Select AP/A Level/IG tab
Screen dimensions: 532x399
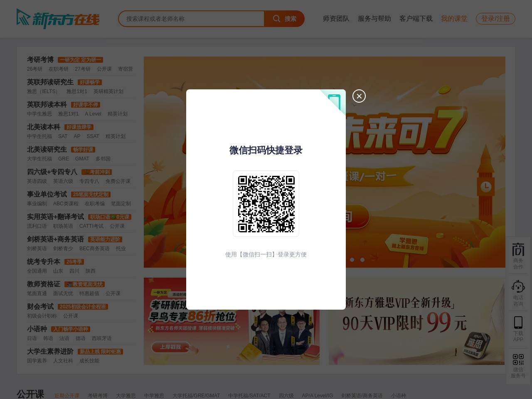[318, 396]
